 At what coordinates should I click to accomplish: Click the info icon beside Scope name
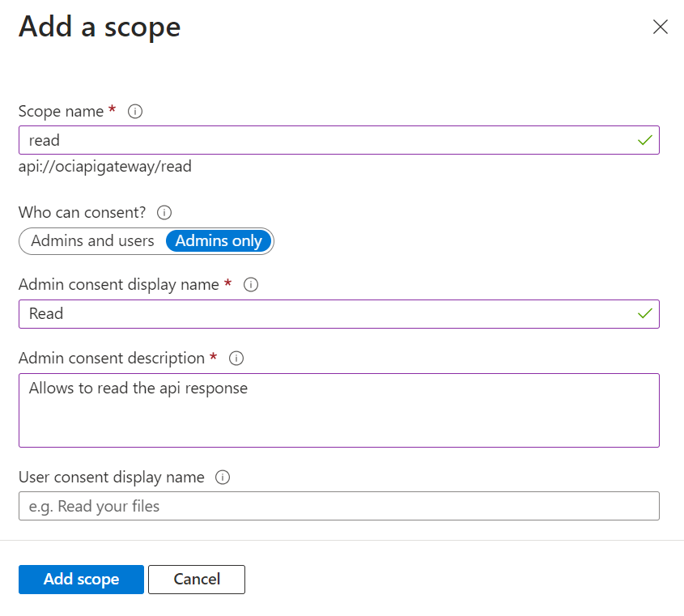[136, 112]
